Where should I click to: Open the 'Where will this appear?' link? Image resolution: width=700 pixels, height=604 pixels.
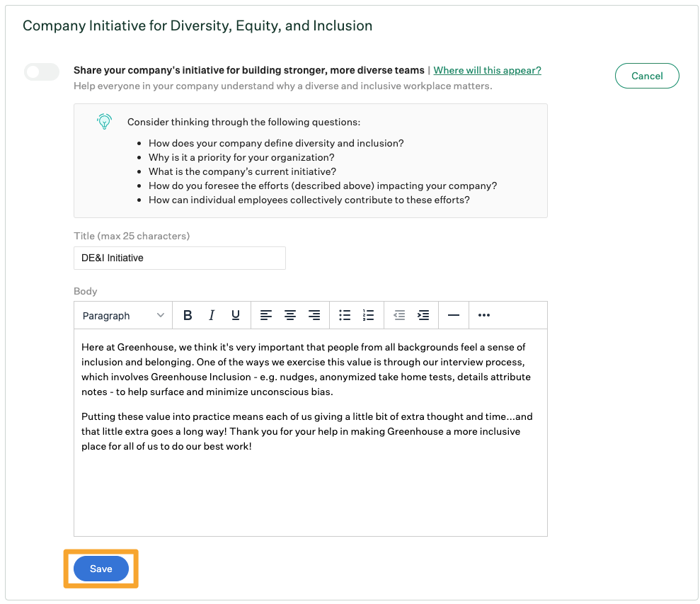click(487, 70)
